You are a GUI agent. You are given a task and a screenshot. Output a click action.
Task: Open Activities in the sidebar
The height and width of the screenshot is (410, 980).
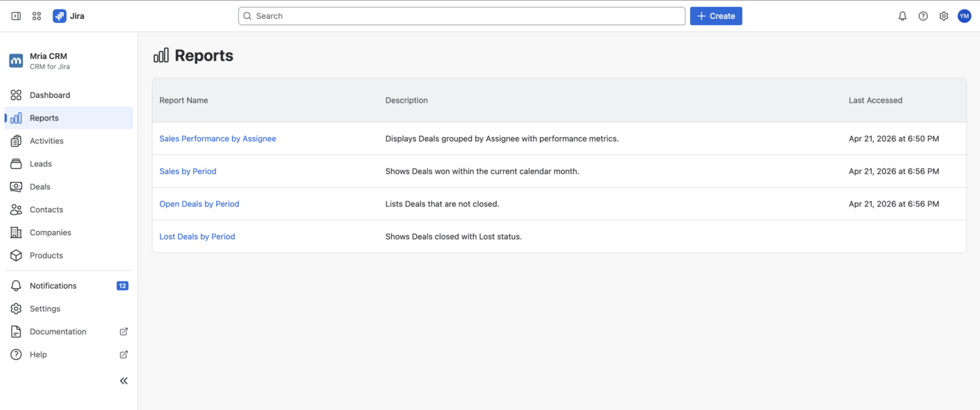[x=46, y=141]
